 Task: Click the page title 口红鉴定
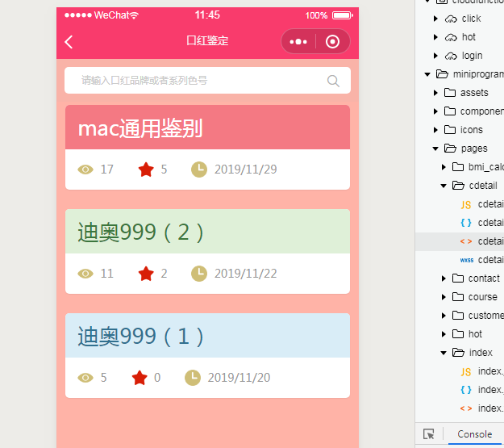pyautogui.click(x=207, y=41)
